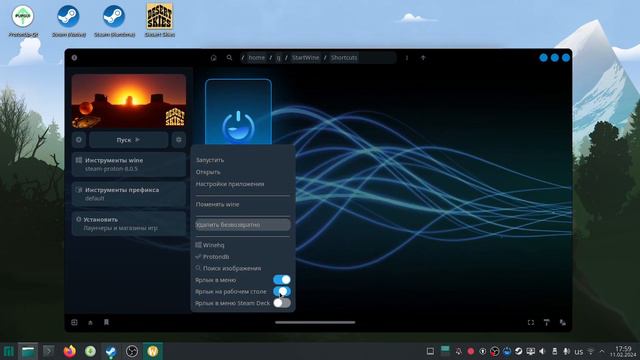Choose Настройки приложения menu entry
This screenshot has width=640, height=360.
[242, 184]
